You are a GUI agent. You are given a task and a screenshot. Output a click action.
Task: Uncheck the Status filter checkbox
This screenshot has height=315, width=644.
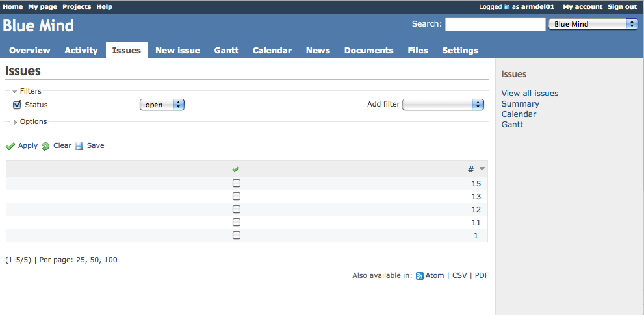coord(17,105)
